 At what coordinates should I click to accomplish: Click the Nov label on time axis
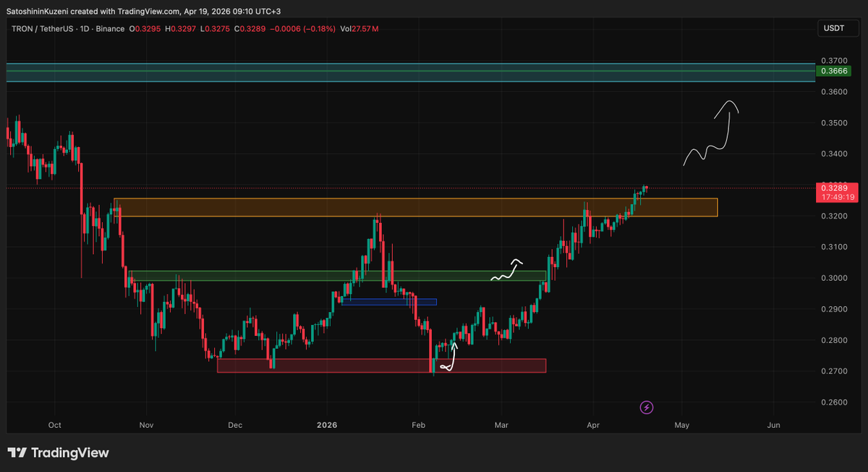pyautogui.click(x=147, y=426)
